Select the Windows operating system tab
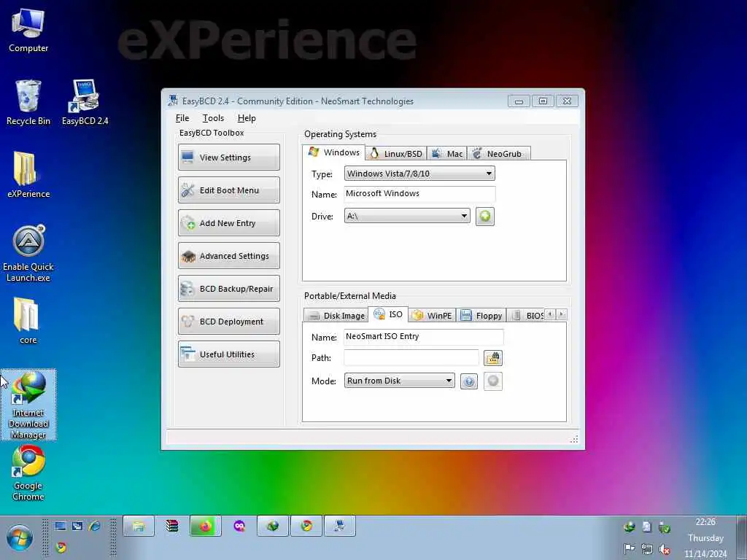747x560 pixels. pos(334,152)
